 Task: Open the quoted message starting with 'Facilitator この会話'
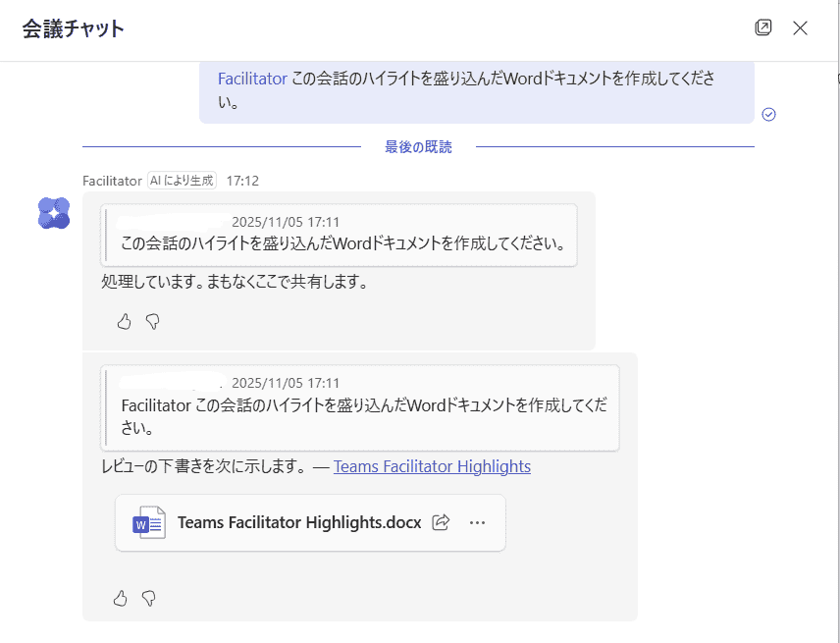pos(361,405)
